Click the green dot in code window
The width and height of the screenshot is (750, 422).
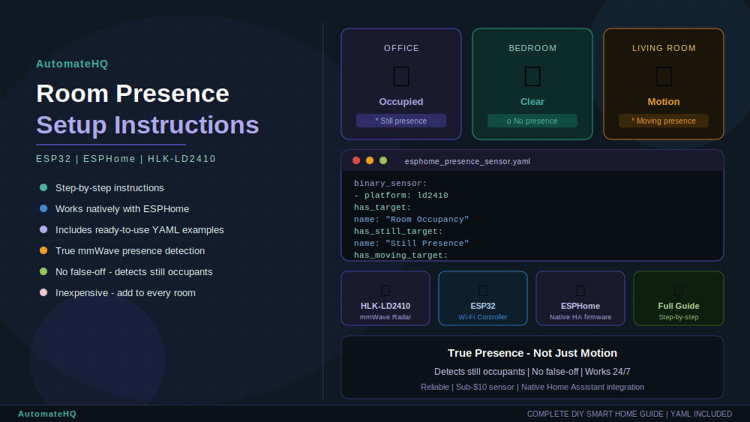[x=383, y=161]
